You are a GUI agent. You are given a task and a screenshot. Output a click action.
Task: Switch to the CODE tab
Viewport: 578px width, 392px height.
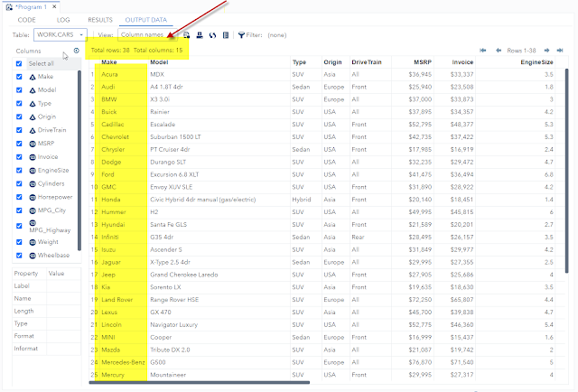(26, 20)
